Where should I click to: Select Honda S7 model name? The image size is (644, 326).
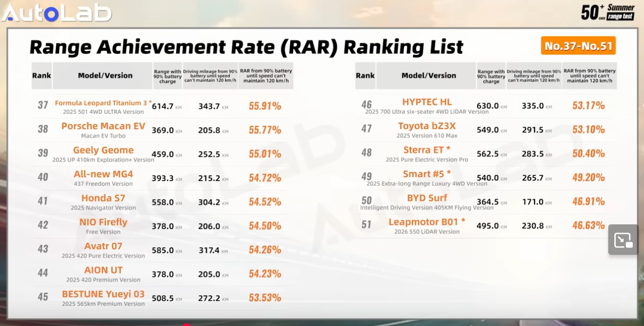pyautogui.click(x=103, y=198)
